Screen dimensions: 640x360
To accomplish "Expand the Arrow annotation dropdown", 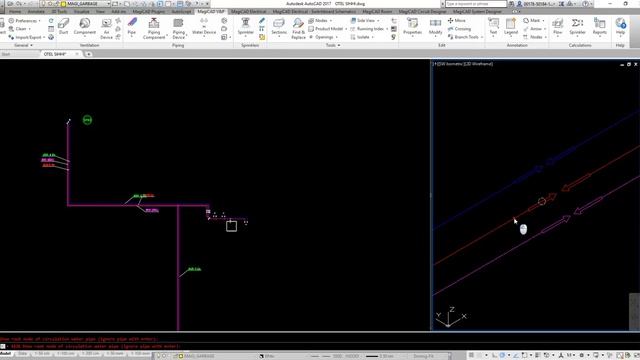I will [535, 29].
